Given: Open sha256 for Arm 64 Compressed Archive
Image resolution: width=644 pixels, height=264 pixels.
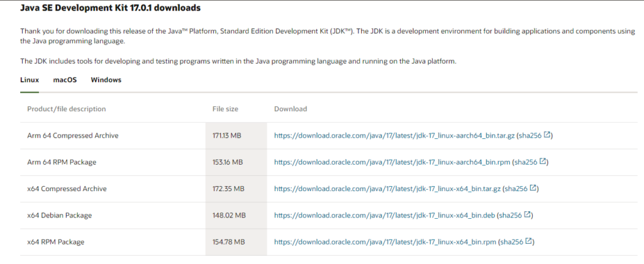Looking at the screenshot, I should (530, 136).
